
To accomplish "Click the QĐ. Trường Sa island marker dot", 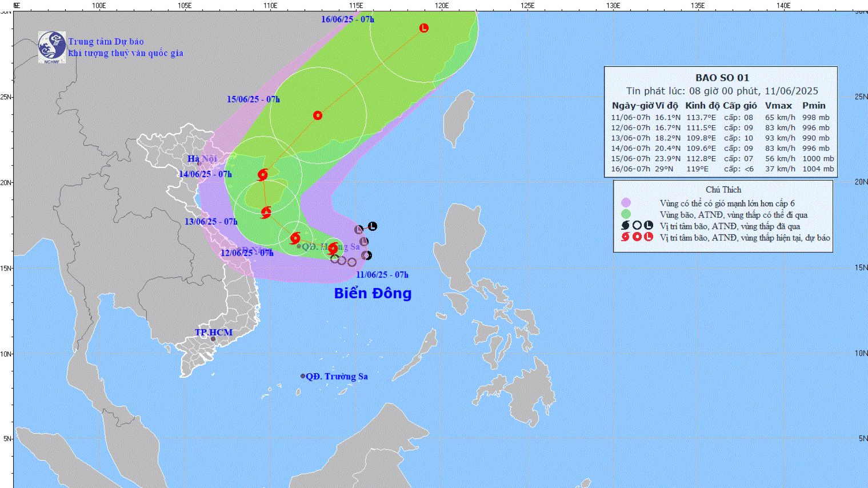I will 303,376.
